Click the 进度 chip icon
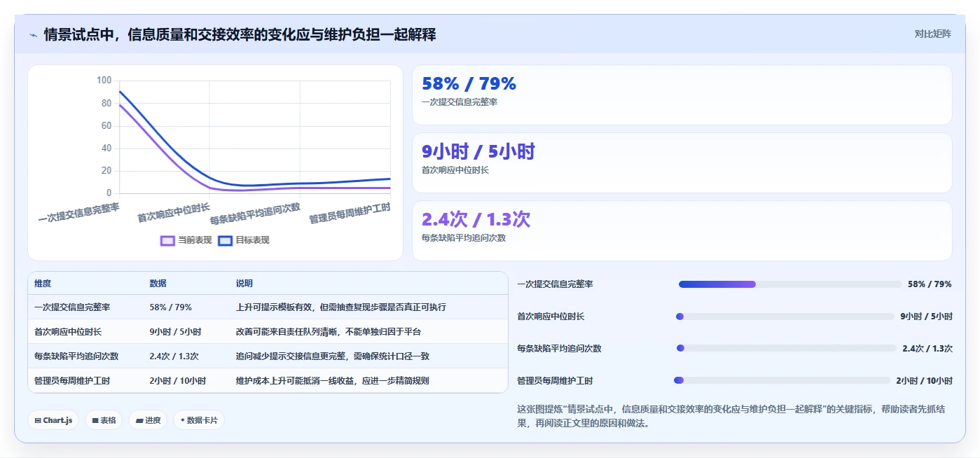Screen dimensions: 980x458 [139, 421]
